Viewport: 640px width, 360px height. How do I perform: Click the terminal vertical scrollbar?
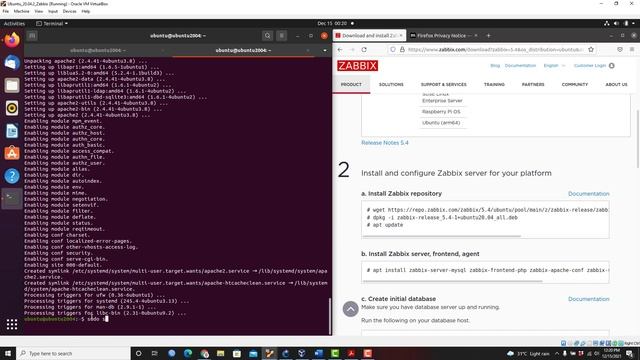pyautogui.click(x=330, y=316)
